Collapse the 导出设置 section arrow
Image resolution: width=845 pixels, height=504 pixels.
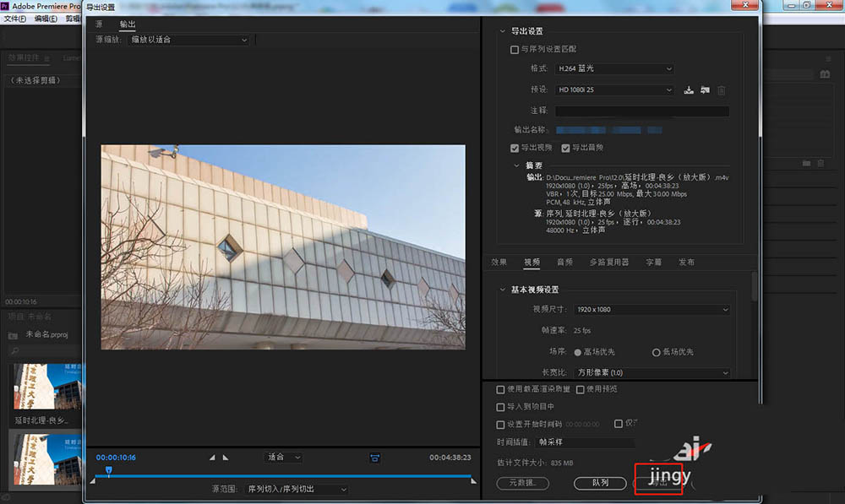(503, 31)
